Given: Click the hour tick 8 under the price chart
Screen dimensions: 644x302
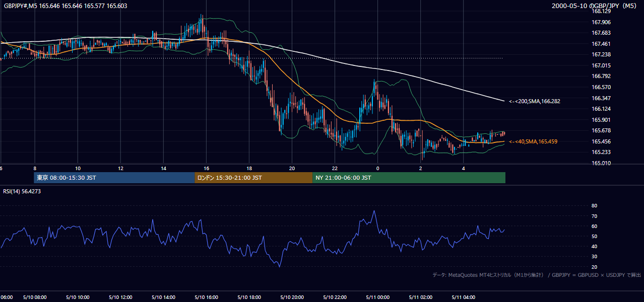Looking at the screenshot, I should tap(35, 168).
